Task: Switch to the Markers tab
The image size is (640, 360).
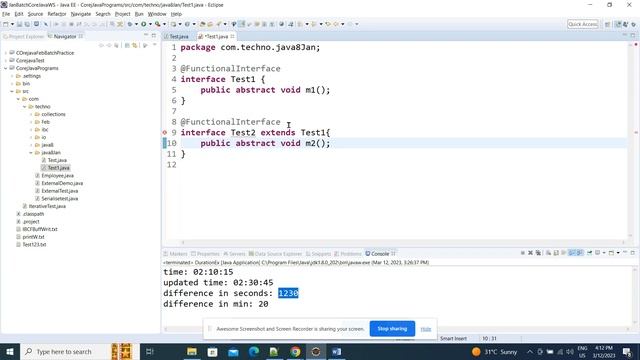Action: tap(176, 253)
